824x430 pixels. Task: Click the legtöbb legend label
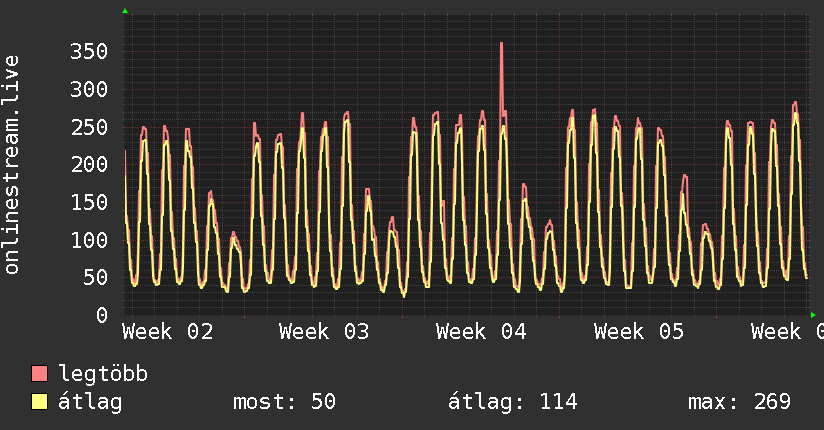pos(103,373)
